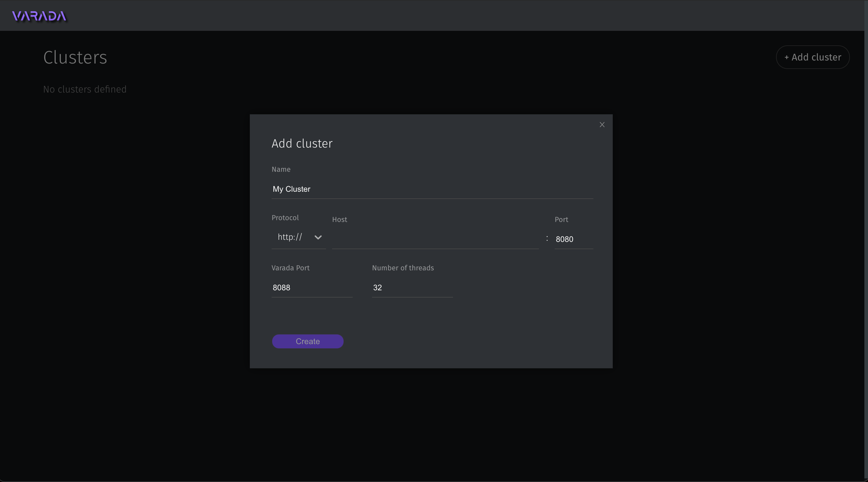Click the Clusters page heading
The height and width of the screenshot is (482, 868).
coord(75,57)
